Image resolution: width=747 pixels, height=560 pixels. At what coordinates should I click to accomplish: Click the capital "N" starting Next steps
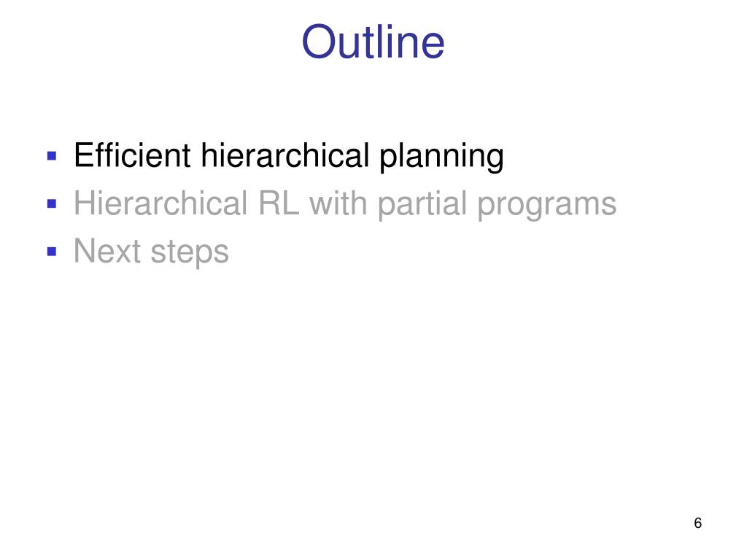tap(85, 251)
